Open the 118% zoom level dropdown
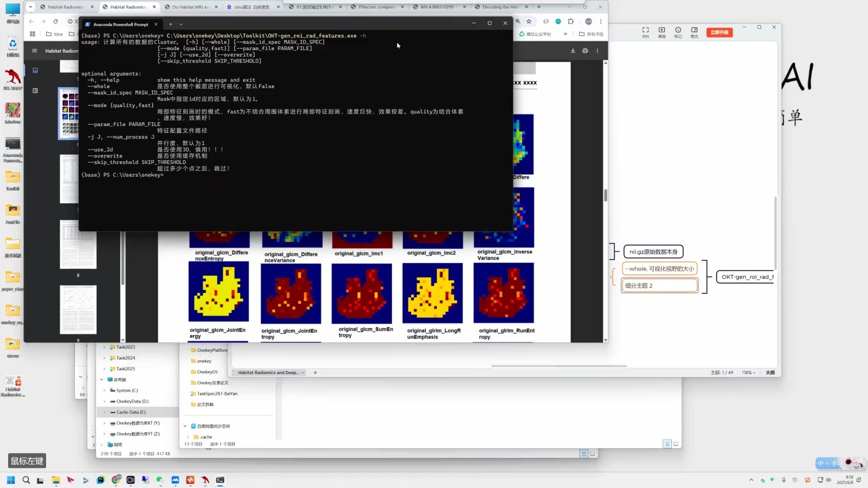The image size is (868, 488). pyautogui.click(x=748, y=373)
